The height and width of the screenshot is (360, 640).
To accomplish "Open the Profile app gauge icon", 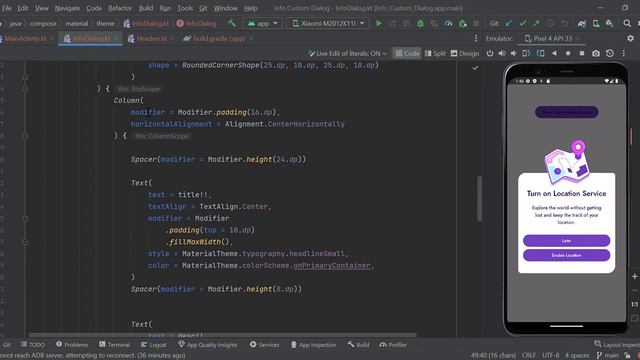I will pyautogui.click(x=448, y=23).
